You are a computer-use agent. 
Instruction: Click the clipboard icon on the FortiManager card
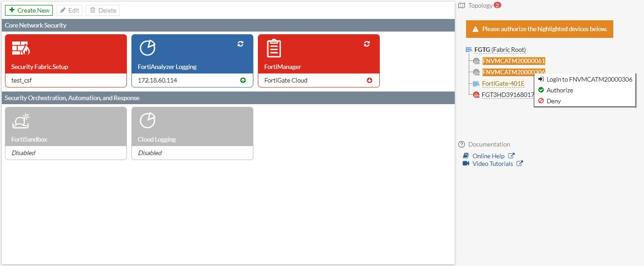(274, 48)
